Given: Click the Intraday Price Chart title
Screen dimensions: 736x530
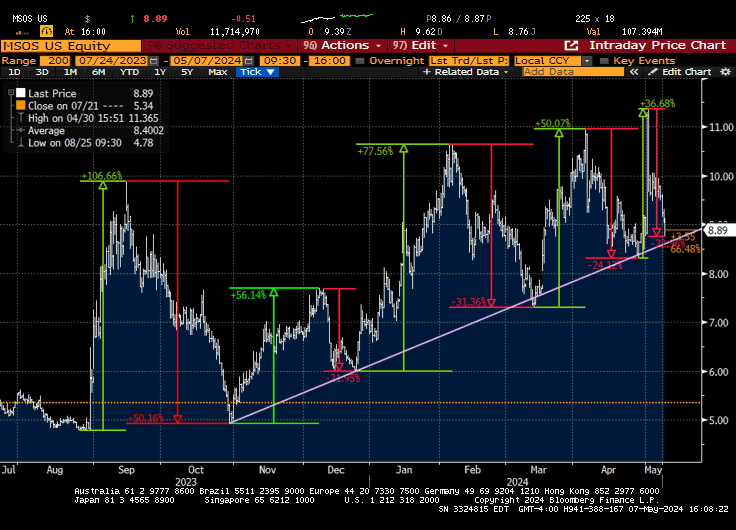Looking at the screenshot, I should (x=657, y=46).
